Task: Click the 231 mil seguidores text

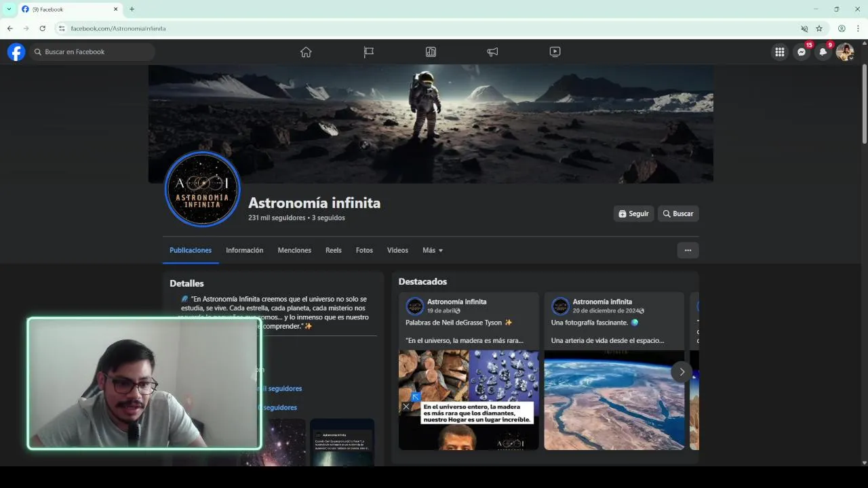Action: pos(277,218)
